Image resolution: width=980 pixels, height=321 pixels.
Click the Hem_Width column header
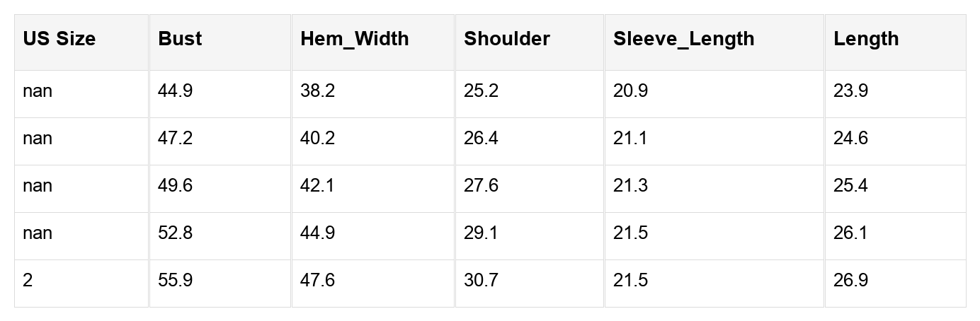coord(354,39)
